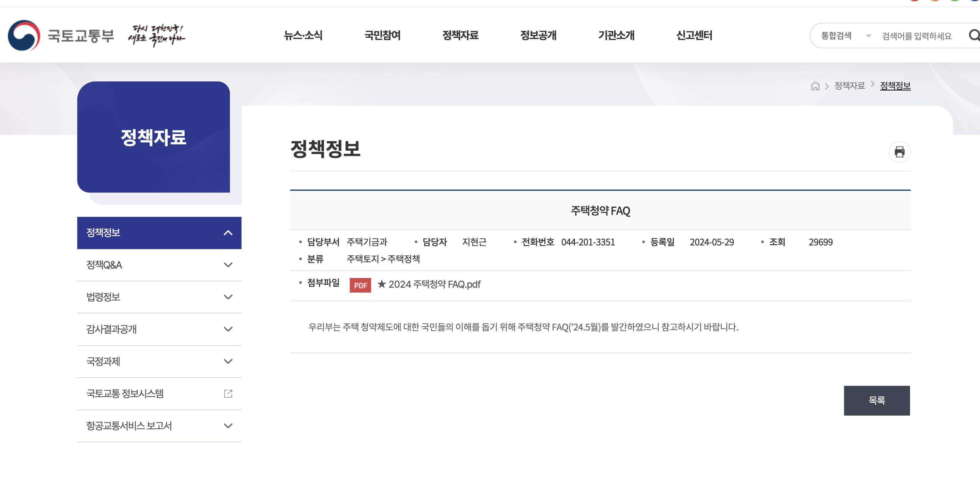Click the print page icon
This screenshot has height=480, width=980.
tap(899, 152)
